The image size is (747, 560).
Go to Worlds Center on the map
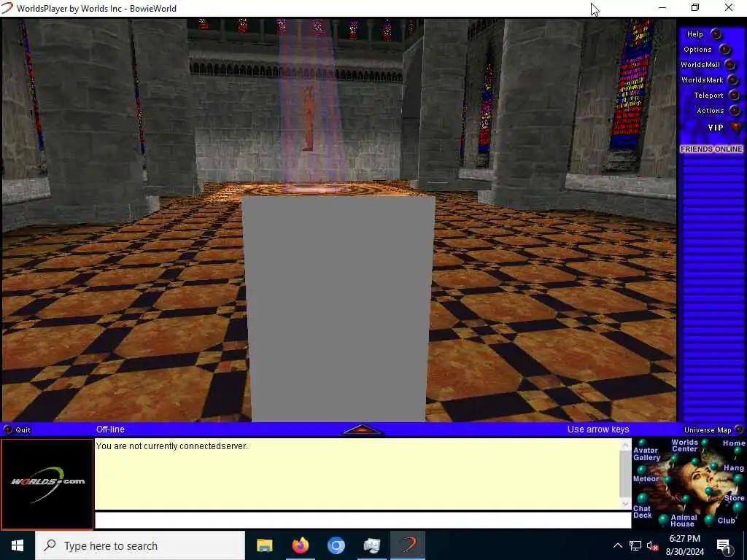684,446
